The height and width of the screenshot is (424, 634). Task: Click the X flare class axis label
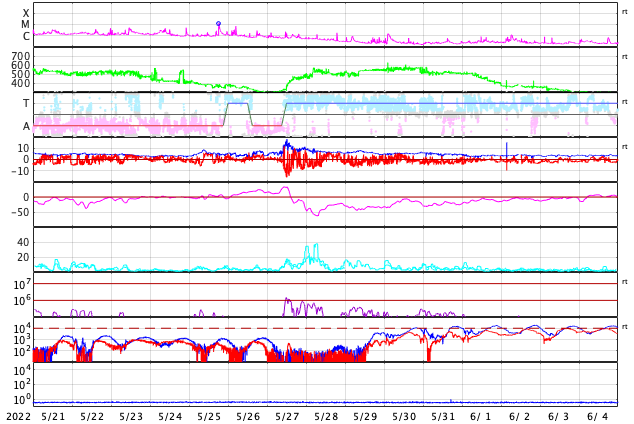[x=26, y=13]
